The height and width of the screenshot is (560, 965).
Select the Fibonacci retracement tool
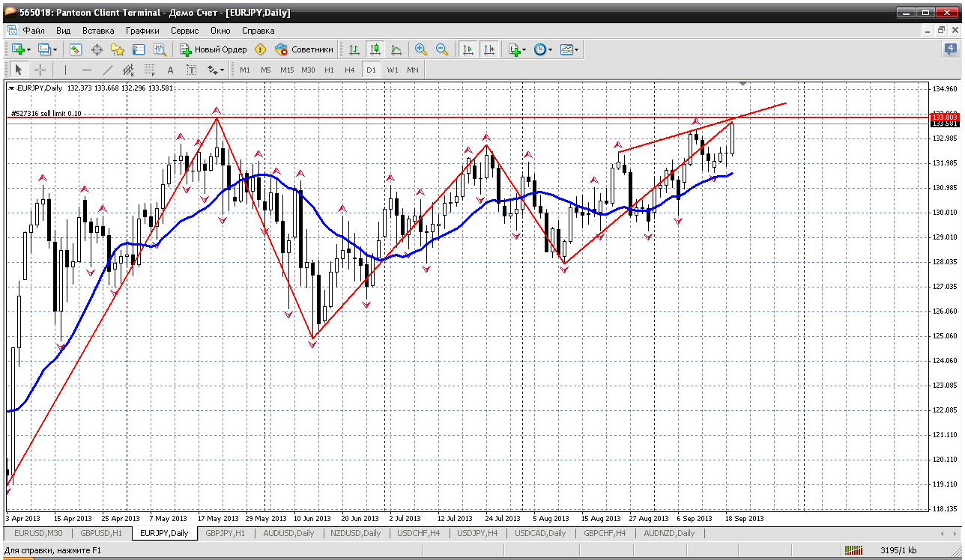pyautogui.click(x=149, y=70)
